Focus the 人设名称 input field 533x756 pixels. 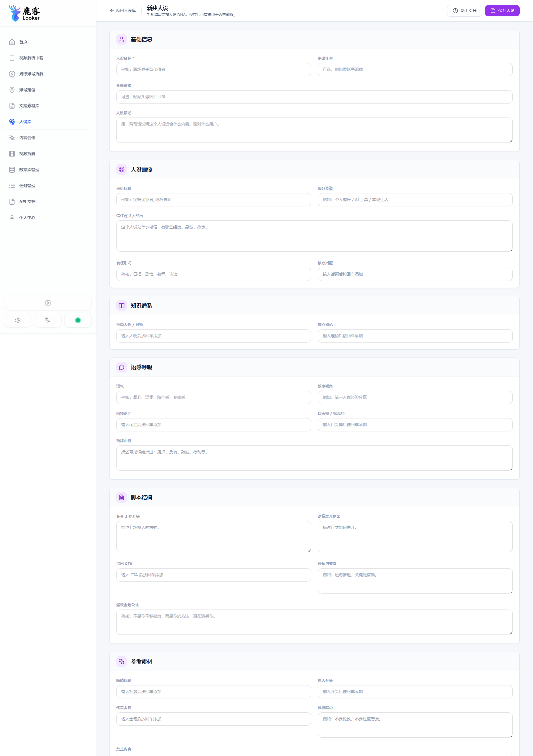214,70
